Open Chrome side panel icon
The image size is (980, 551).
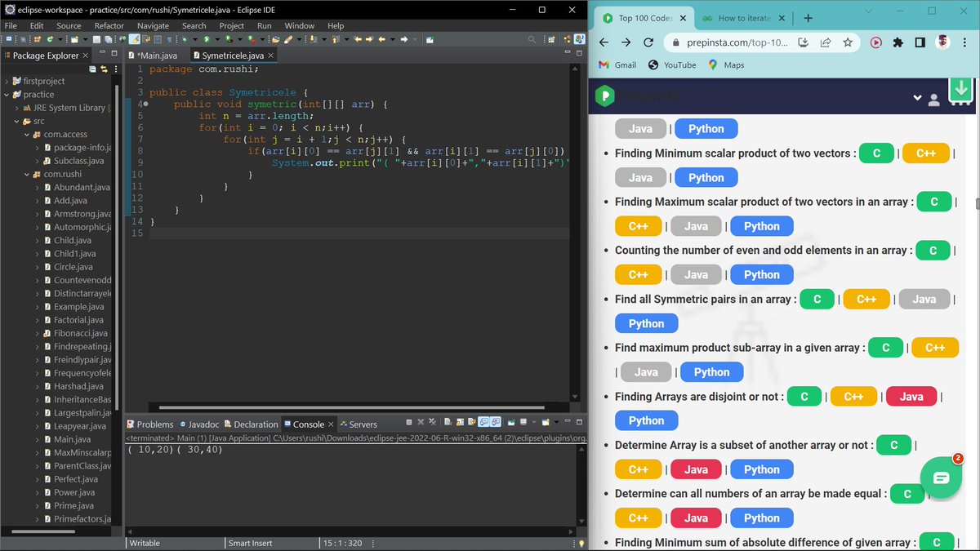point(920,42)
